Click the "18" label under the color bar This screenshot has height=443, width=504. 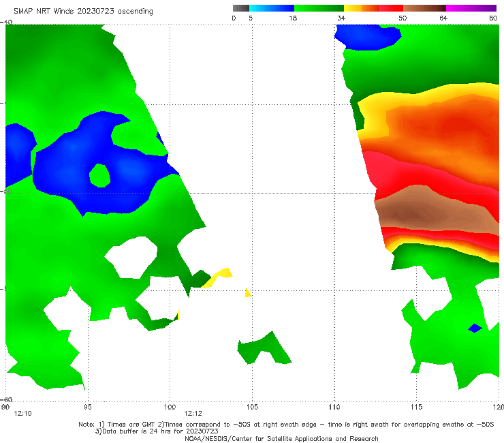coord(293,18)
